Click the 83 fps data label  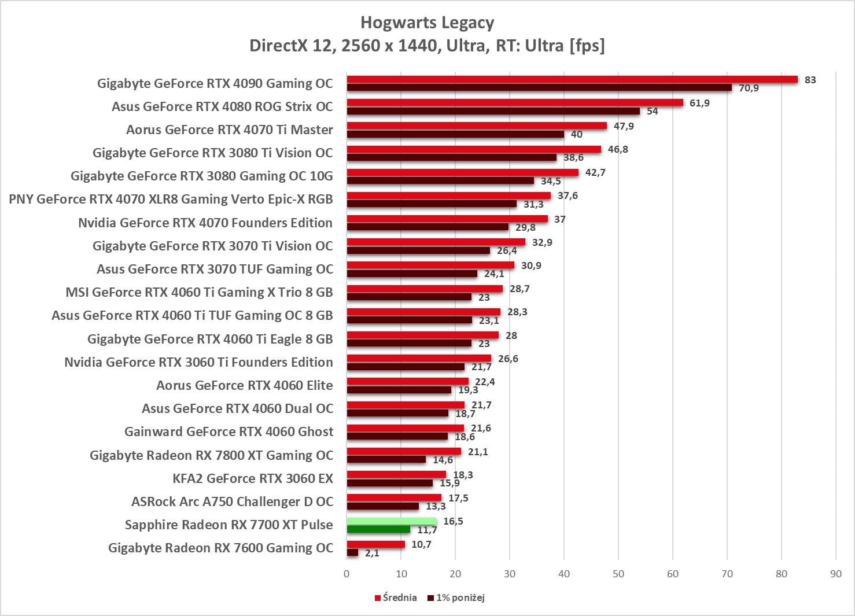pos(810,80)
